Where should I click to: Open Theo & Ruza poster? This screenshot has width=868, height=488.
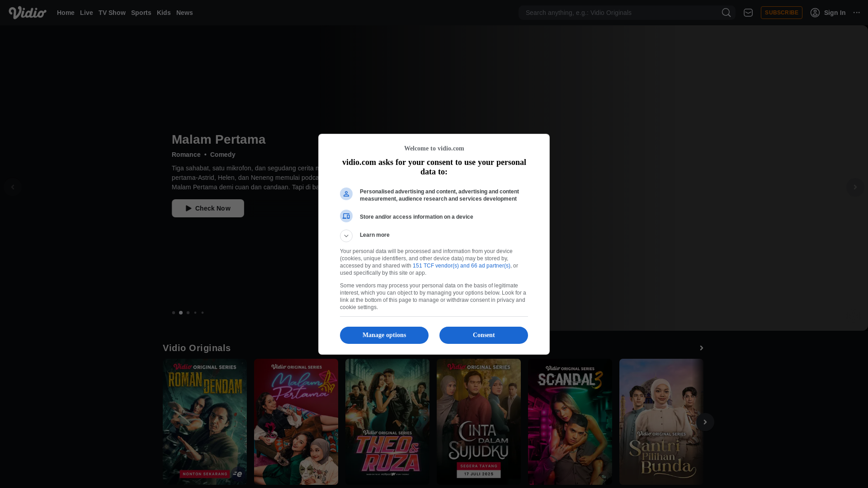point(387,422)
